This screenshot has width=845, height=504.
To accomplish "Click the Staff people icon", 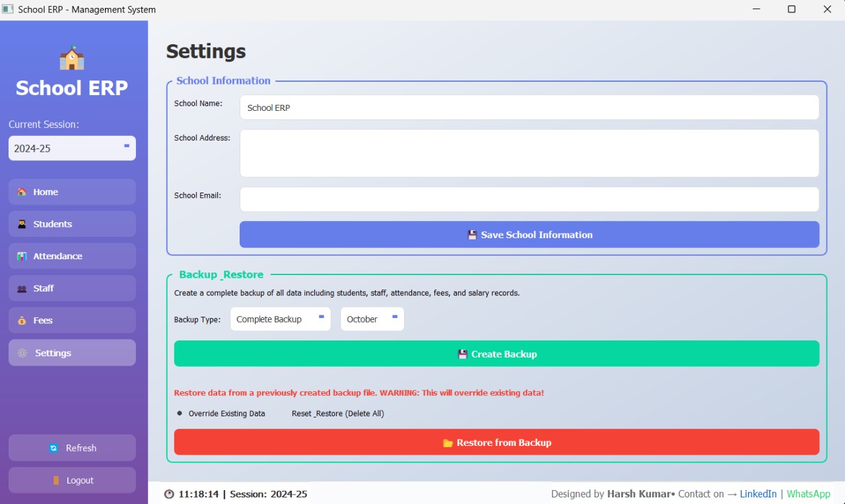I will point(22,289).
